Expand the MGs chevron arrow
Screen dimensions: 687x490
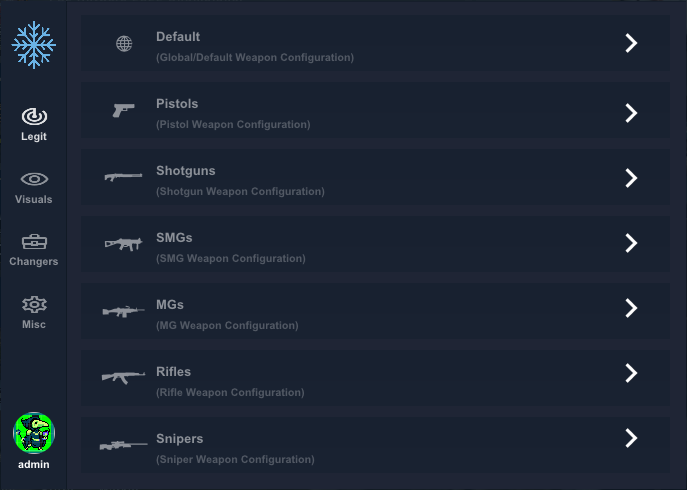631,308
